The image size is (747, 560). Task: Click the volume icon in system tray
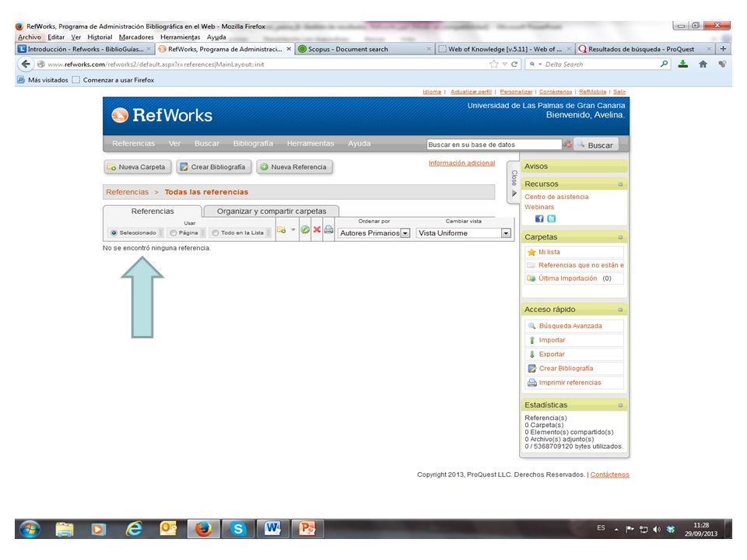[657, 529]
